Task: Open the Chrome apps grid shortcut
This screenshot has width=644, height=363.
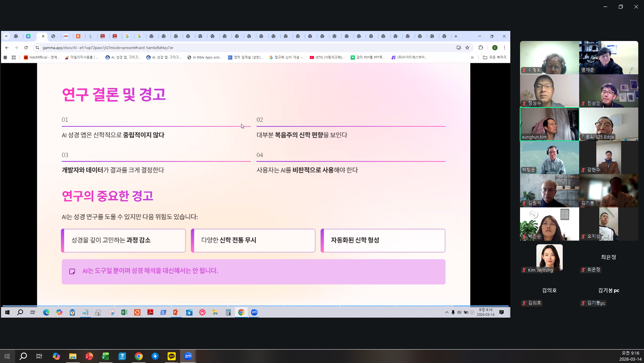Action: click(x=14, y=57)
